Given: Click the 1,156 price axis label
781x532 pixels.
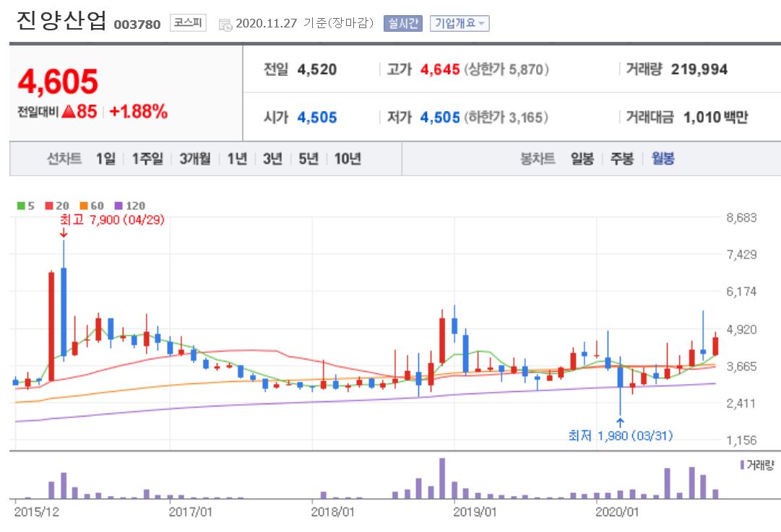Looking at the screenshot, I should pos(741,440).
